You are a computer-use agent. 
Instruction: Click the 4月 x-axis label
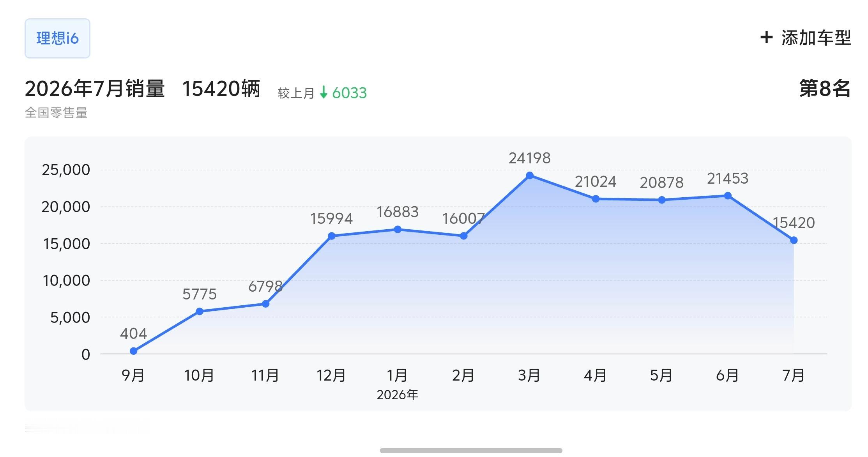595,376
